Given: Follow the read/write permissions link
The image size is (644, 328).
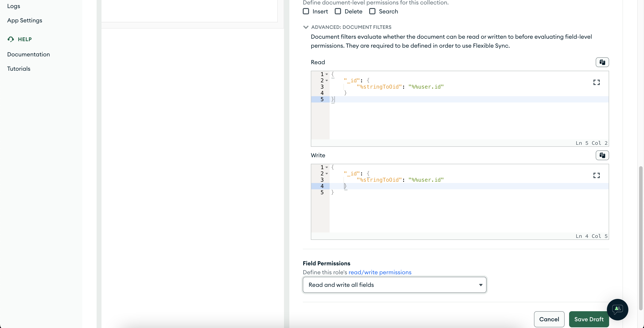Looking at the screenshot, I should [380, 272].
